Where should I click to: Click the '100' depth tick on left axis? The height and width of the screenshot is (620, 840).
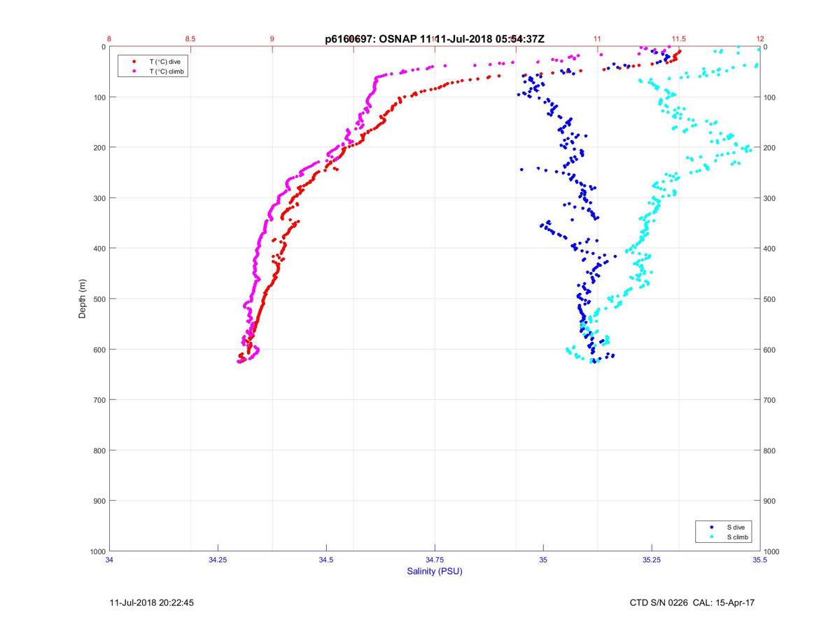point(99,97)
